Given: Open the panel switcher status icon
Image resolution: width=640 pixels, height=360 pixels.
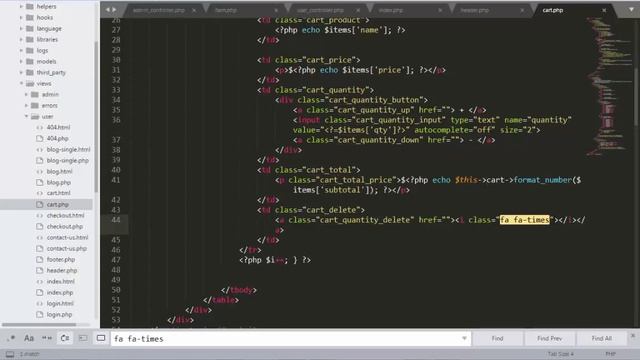Looking at the screenshot, I should (x=10, y=354).
